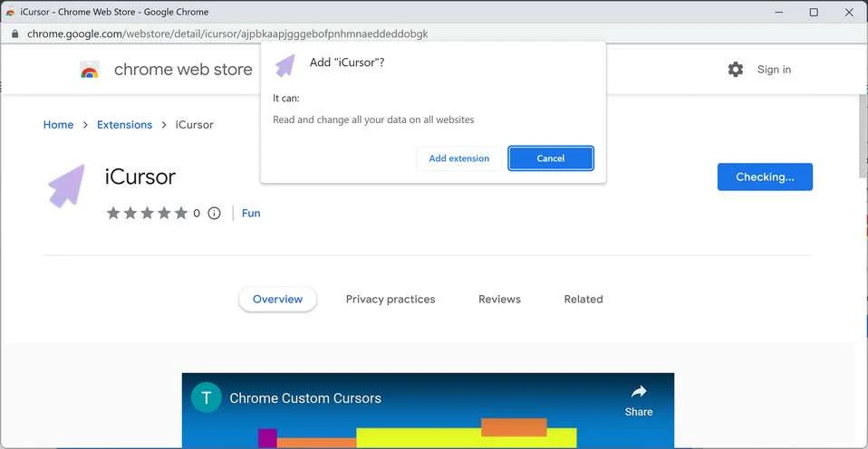Click the Chrome icon in title bar
Viewport: 868px width, 449px height.
[x=10, y=12]
